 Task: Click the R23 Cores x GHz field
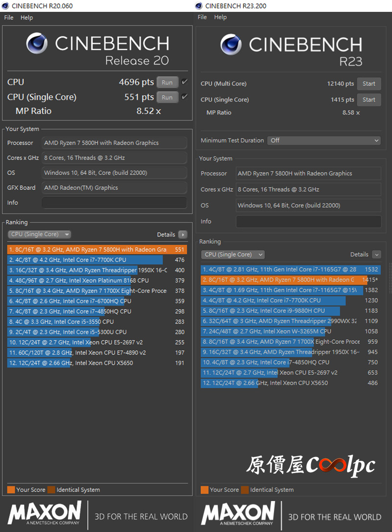[x=308, y=189]
